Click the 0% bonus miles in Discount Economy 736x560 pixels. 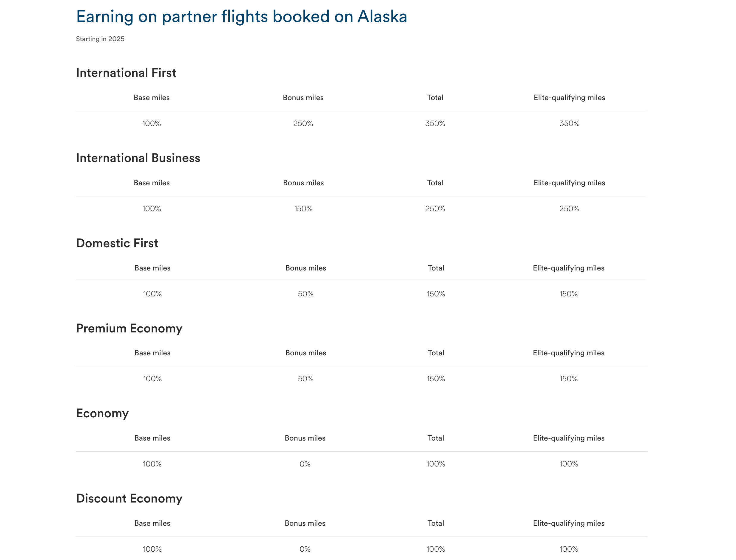click(x=305, y=549)
